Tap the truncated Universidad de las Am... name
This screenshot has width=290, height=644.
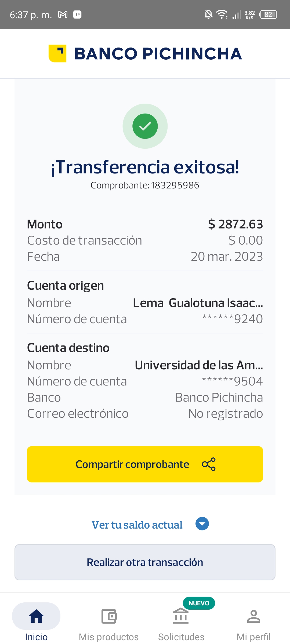coord(199,365)
